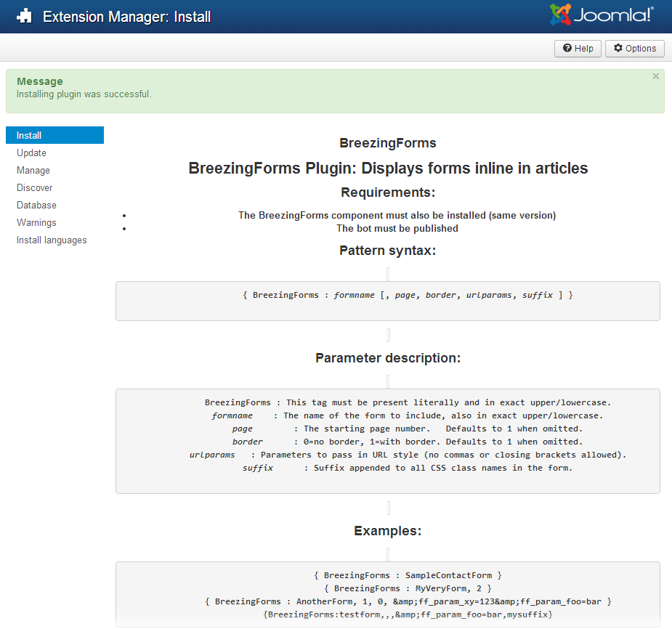The width and height of the screenshot is (672, 629).
Task: Click the 'AnotherForm, 1, 0' example line
Action: pos(408,601)
